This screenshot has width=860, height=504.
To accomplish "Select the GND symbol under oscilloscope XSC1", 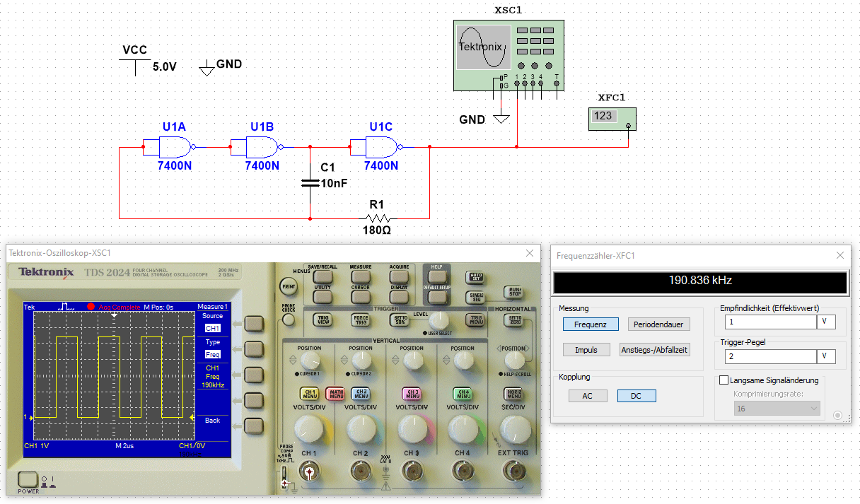I will click(501, 119).
